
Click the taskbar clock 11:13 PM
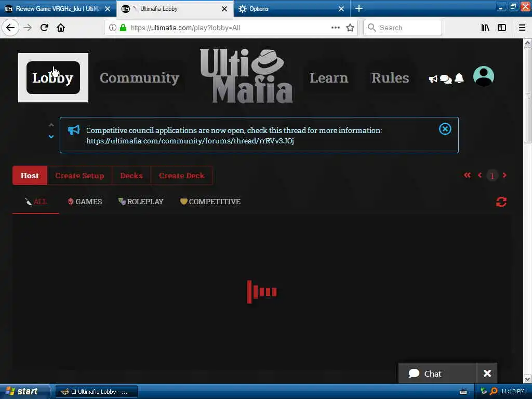tap(513, 392)
